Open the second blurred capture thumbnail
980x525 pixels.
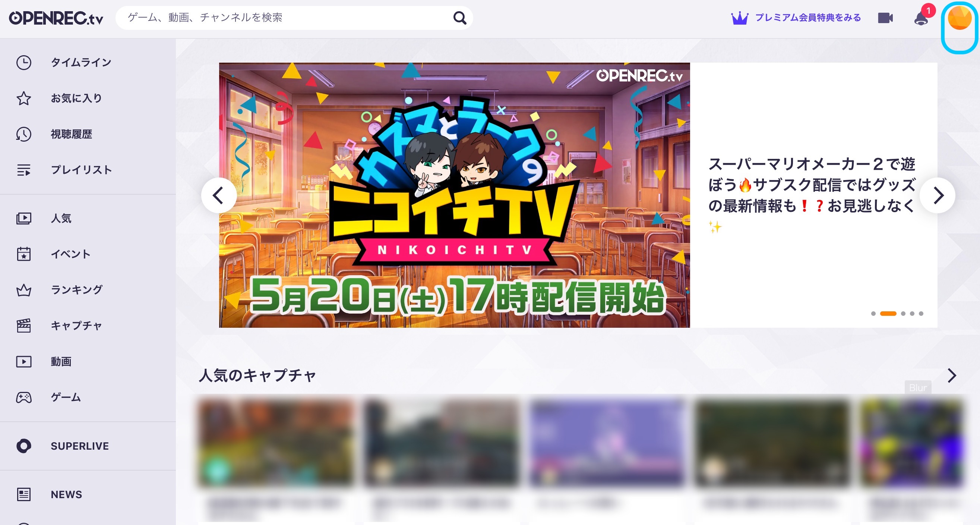(441, 442)
